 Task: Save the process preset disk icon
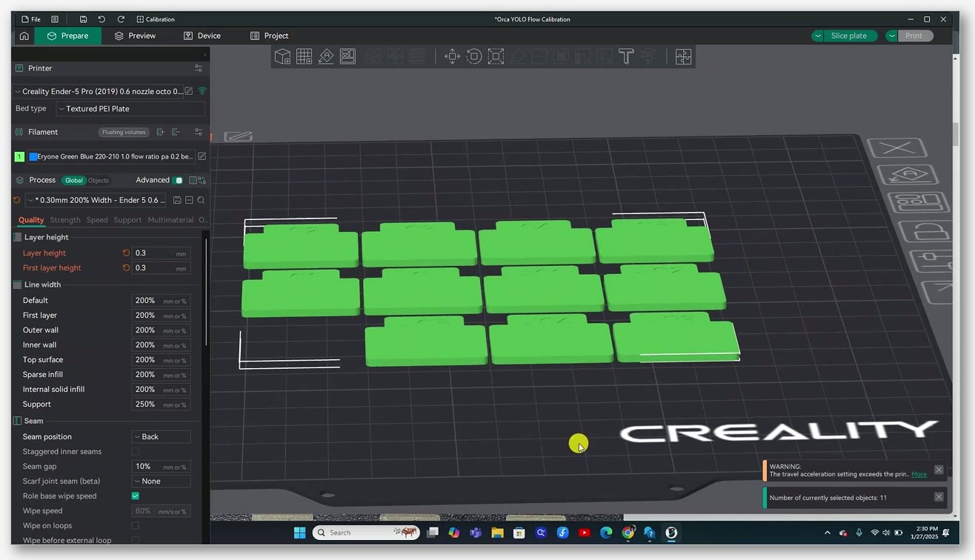point(177,200)
